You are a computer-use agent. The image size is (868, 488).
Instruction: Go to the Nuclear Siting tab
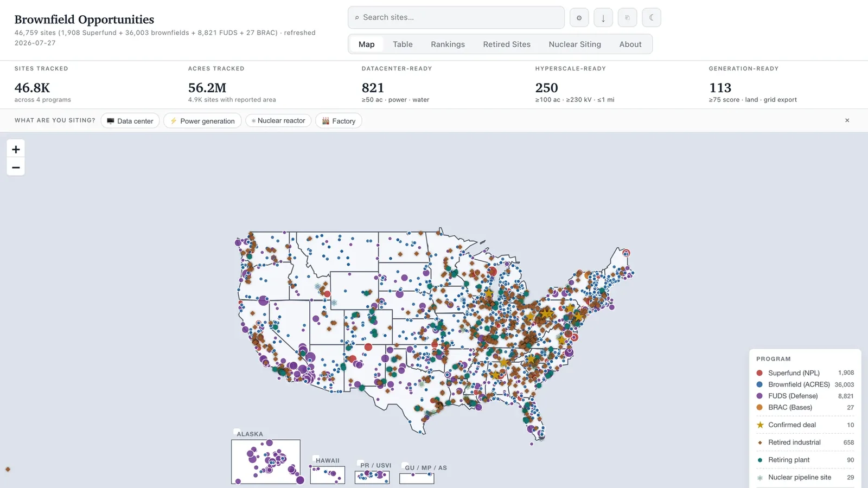[575, 44]
